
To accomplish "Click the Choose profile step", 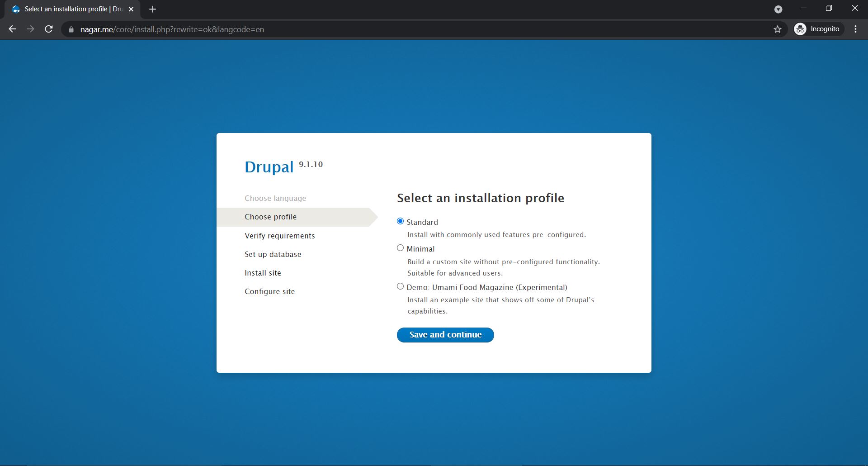I will tap(270, 217).
